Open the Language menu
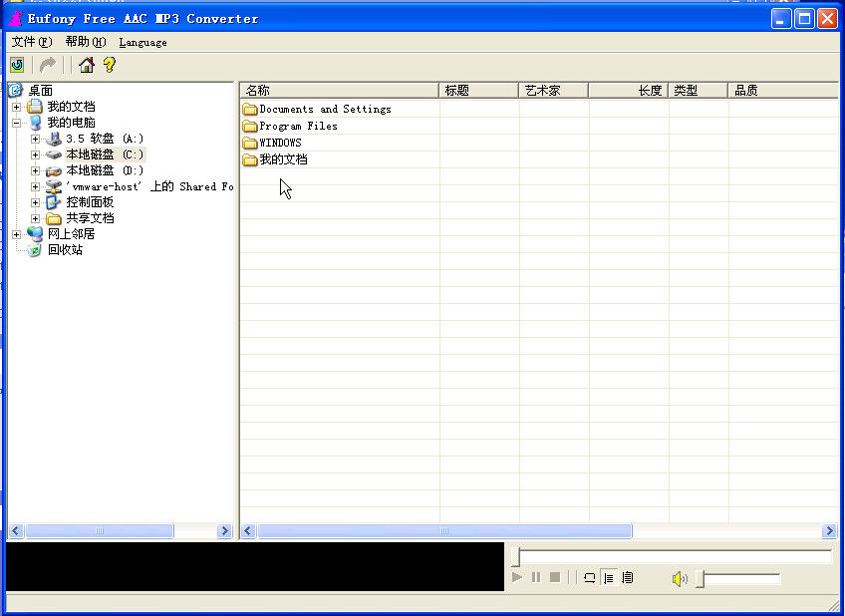 click(x=142, y=42)
